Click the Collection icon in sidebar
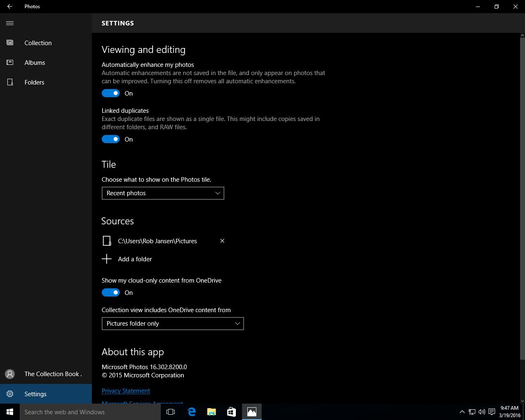Viewport: 525px width, 420px height. [x=10, y=43]
